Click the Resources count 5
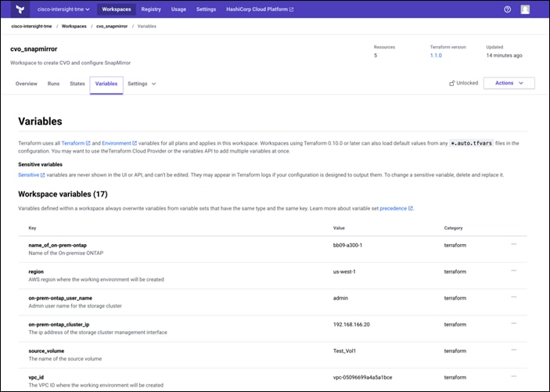The height and width of the screenshot is (392, 550). pyautogui.click(x=376, y=56)
